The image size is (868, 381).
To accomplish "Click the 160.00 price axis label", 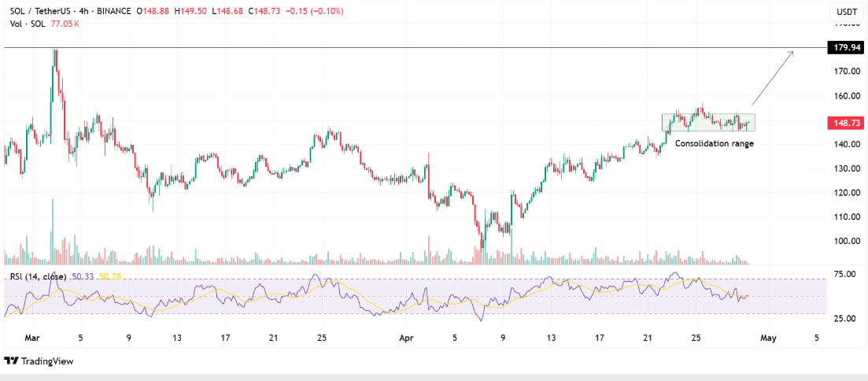I will (x=848, y=95).
